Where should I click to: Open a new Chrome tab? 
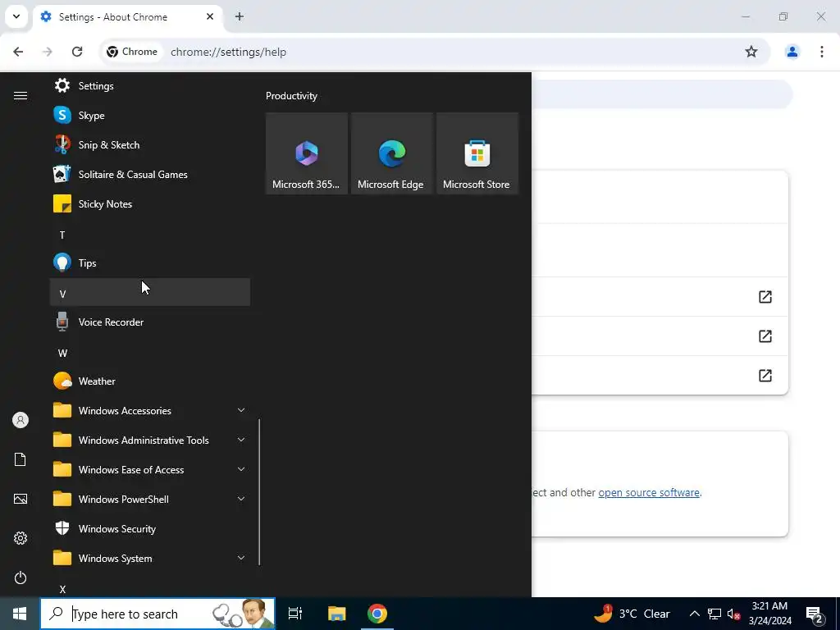(240, 16)
